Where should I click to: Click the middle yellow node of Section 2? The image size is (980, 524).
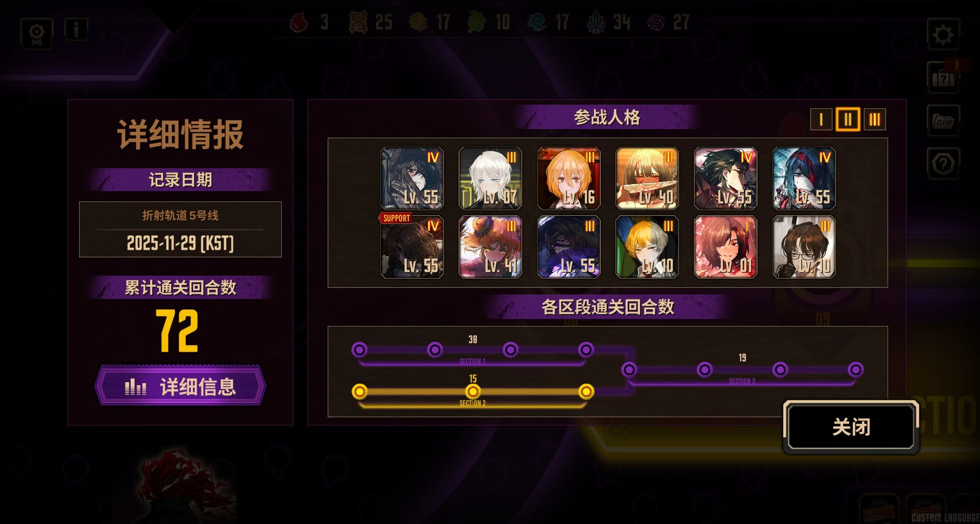(x=473, y=392)
